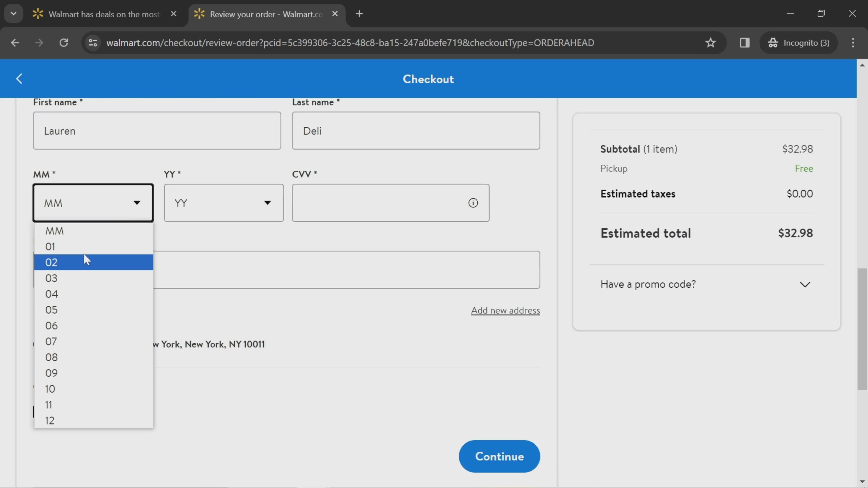Click the scrollbar up arrow
Viewport: 868px width, 488px height.
click(862, 65)
